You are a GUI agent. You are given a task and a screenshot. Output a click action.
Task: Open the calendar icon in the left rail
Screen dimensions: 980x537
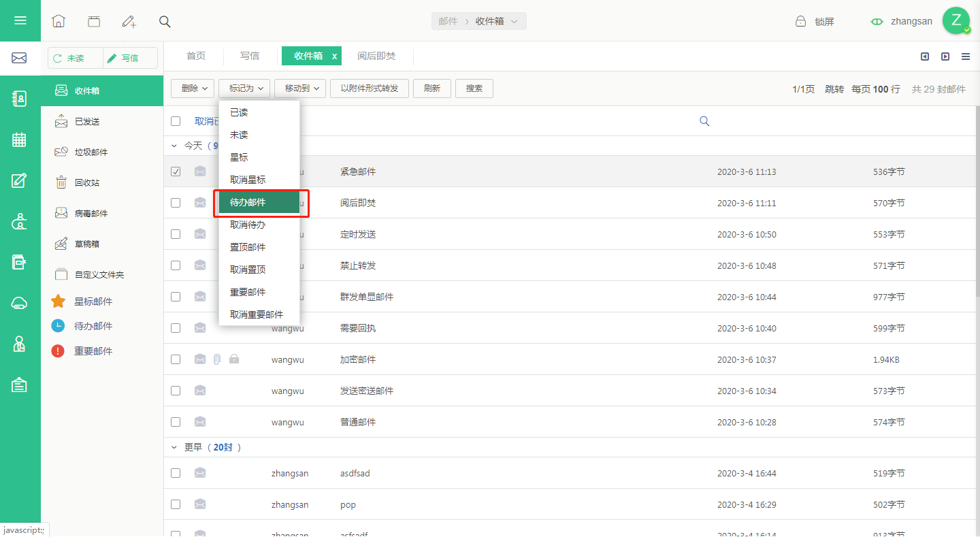point(19,140)
